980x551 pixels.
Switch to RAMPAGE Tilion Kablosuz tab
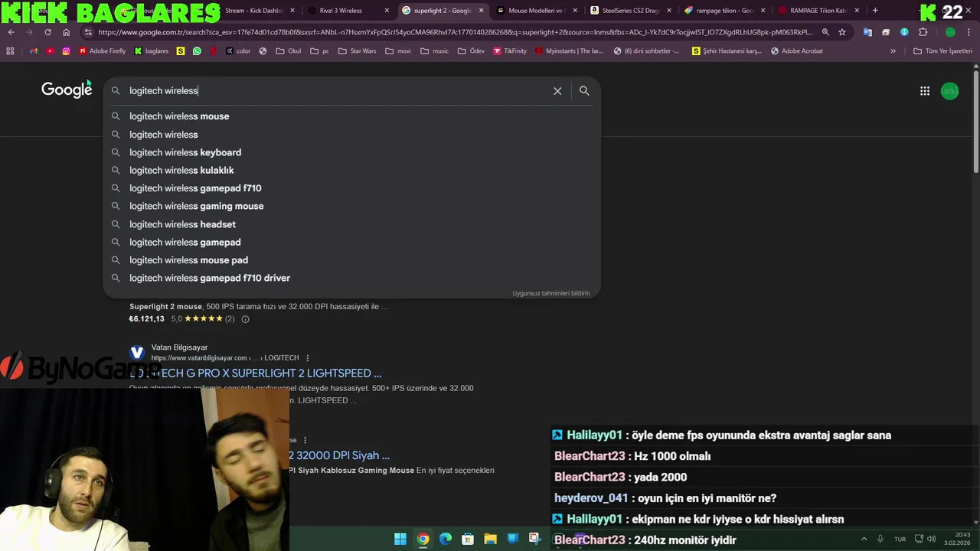click(x=818, y=11)
